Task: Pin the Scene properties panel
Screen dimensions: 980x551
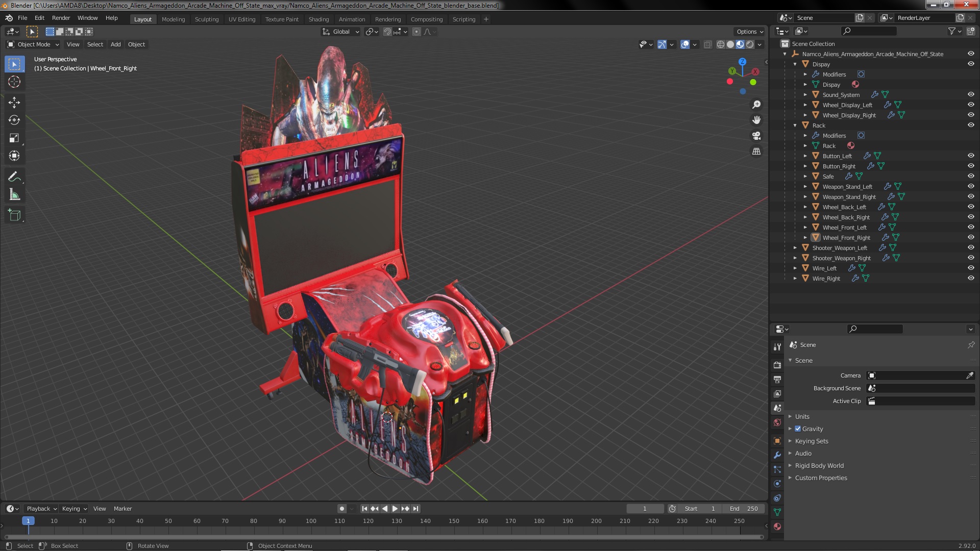Action: (971, 345)
